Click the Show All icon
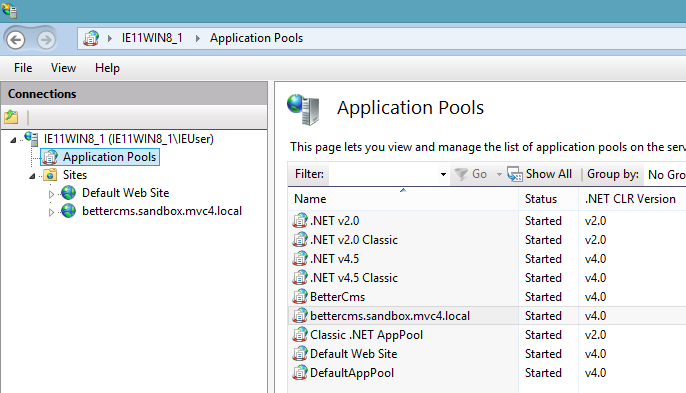Screen dimensions: 686x393 (515, 174)
